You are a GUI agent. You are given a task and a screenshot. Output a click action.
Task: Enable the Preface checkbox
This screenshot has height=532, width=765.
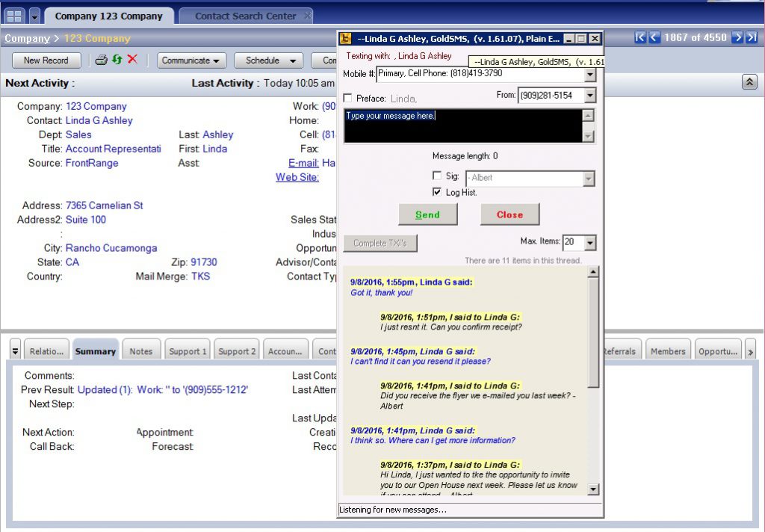(x=348, y=99)
